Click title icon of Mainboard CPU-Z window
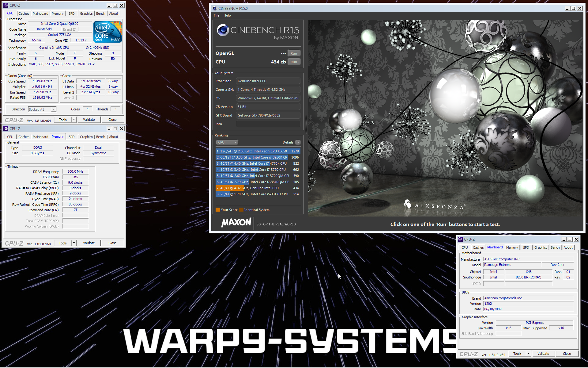This screenshot has width=588, height=368. click(x=460, y=239)
